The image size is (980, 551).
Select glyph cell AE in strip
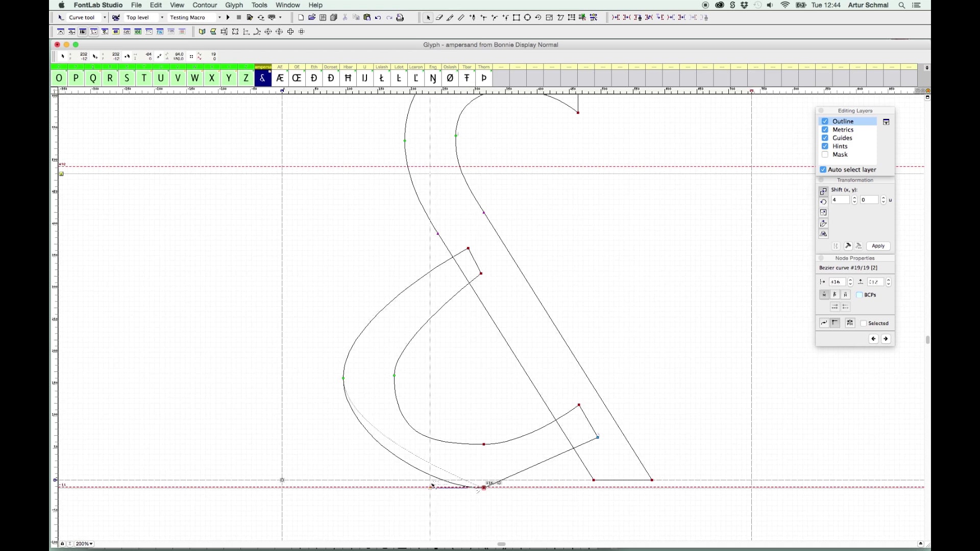click(x=280, y=78)
